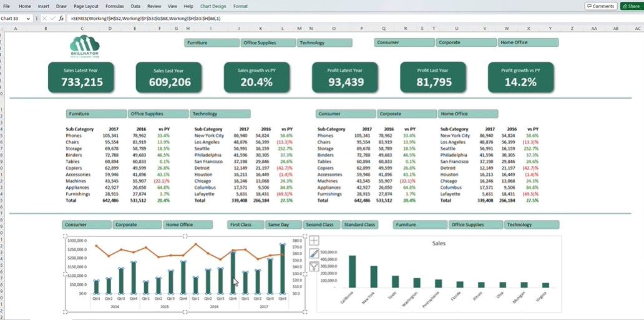The width and height of the screenshot is (644, 320).
Task: Toggle the top Furniture slicer
Action: [212, 43]
